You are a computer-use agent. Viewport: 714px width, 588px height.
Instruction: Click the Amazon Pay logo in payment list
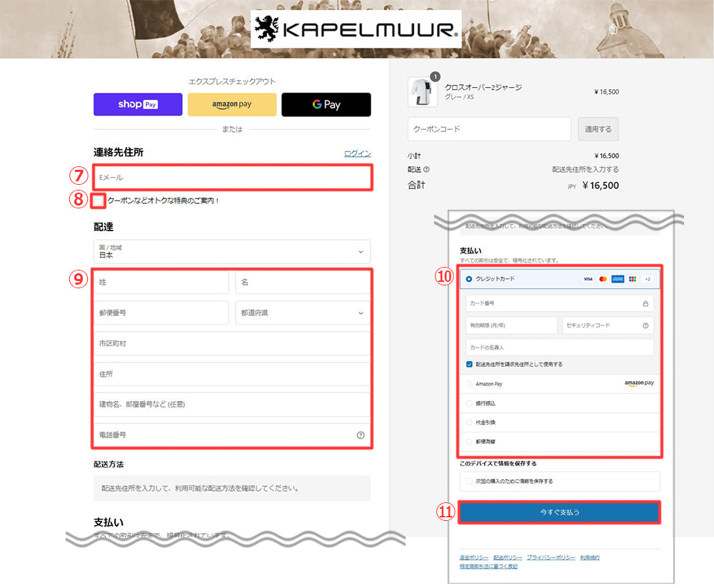(638, 383)
